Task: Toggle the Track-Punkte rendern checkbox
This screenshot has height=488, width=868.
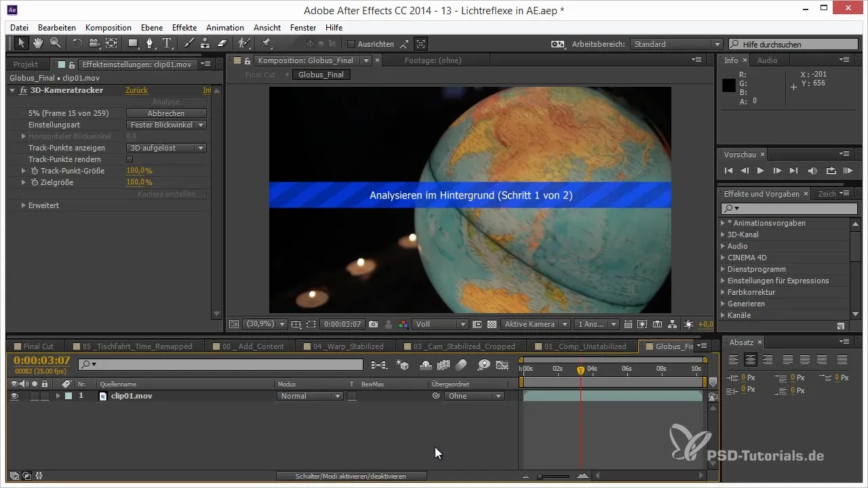Action: (130, 159)
